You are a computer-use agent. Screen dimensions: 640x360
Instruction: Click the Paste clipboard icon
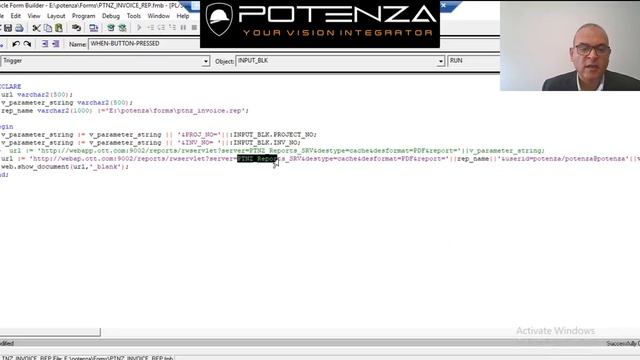pos(59,28)
